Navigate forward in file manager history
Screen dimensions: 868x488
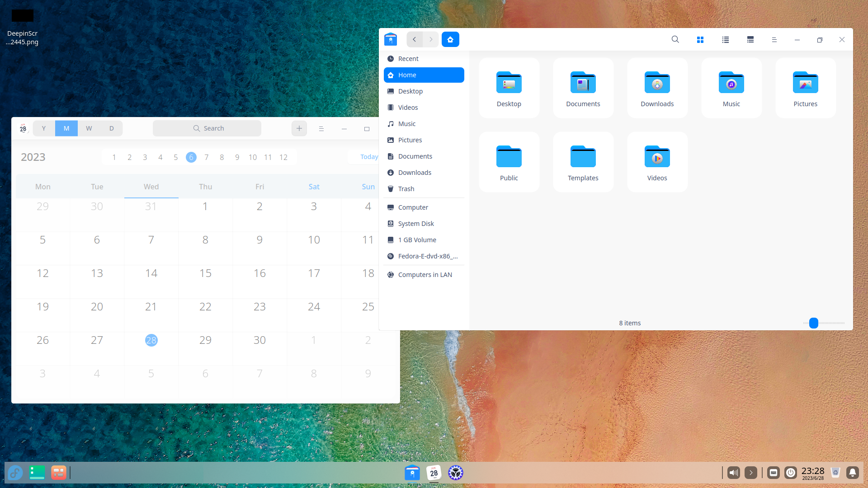(430, 39)
